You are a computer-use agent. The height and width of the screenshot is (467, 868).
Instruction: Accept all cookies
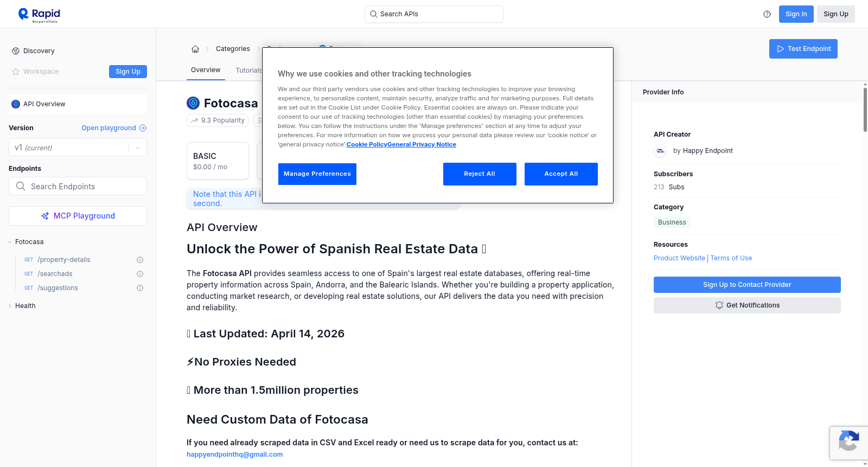pos(561,174)
